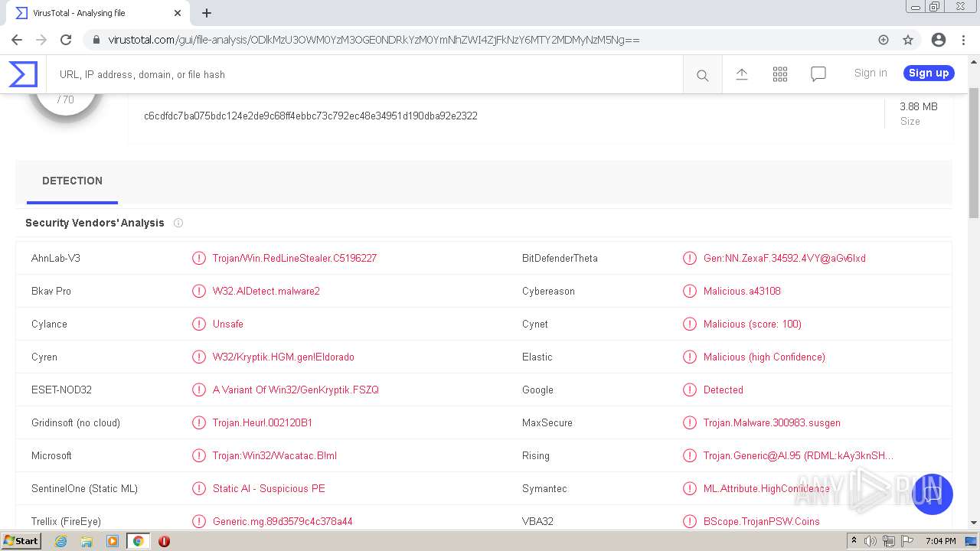The width and height of the screenshot is (980, 551).
Task: Click the scrollbar down arrow
Action: click(974, 523)
